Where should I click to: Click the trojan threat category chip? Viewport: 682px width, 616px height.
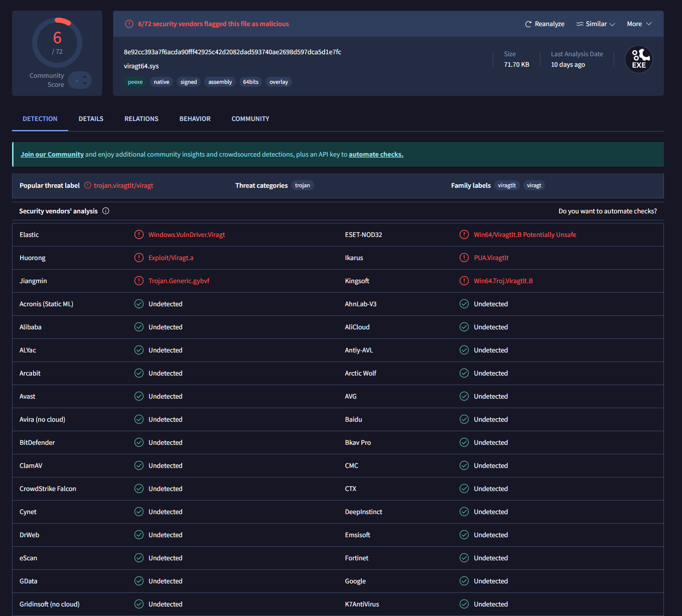(303, 186)
